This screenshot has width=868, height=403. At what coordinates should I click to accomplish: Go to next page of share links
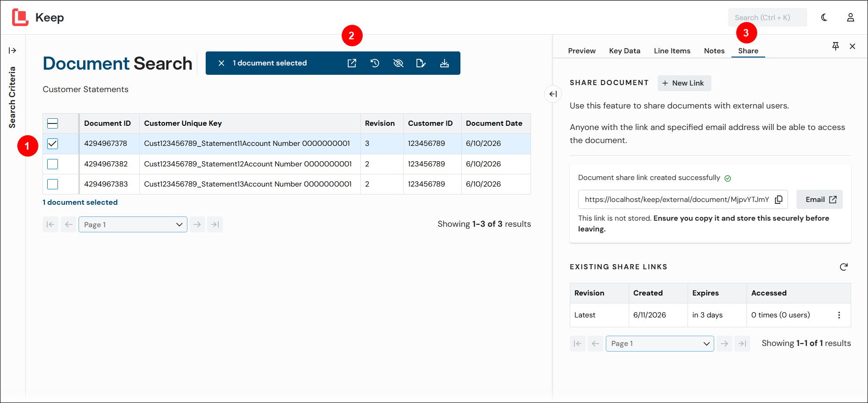(724, 344)
